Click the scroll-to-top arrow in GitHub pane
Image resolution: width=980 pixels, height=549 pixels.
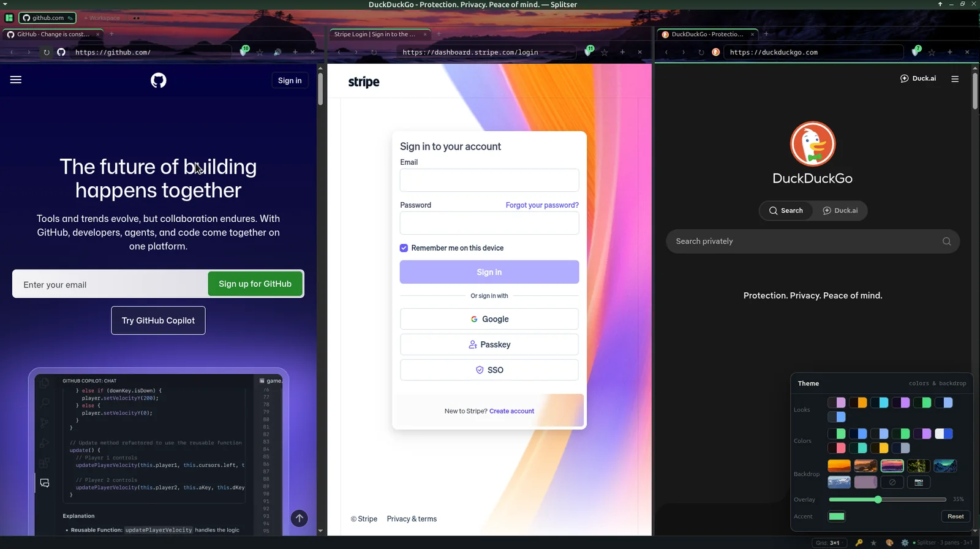coord(299,518)
